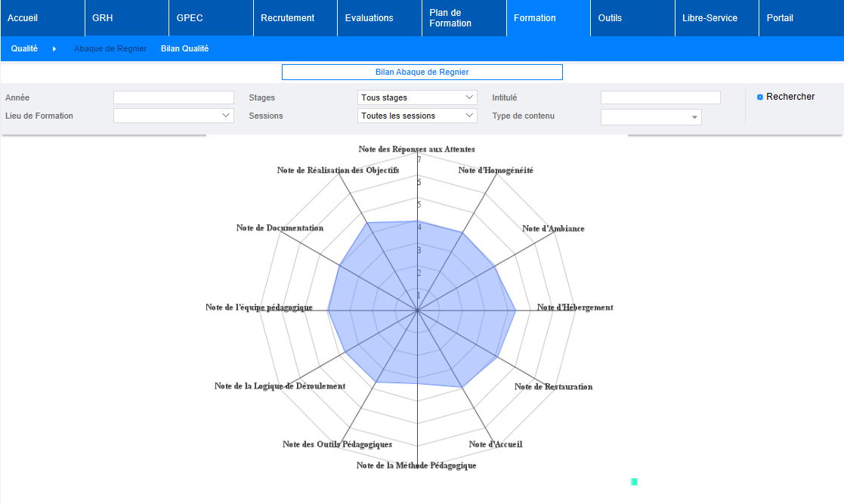Click into the Intitulé text field
The image size is (844, 504).
660,97
